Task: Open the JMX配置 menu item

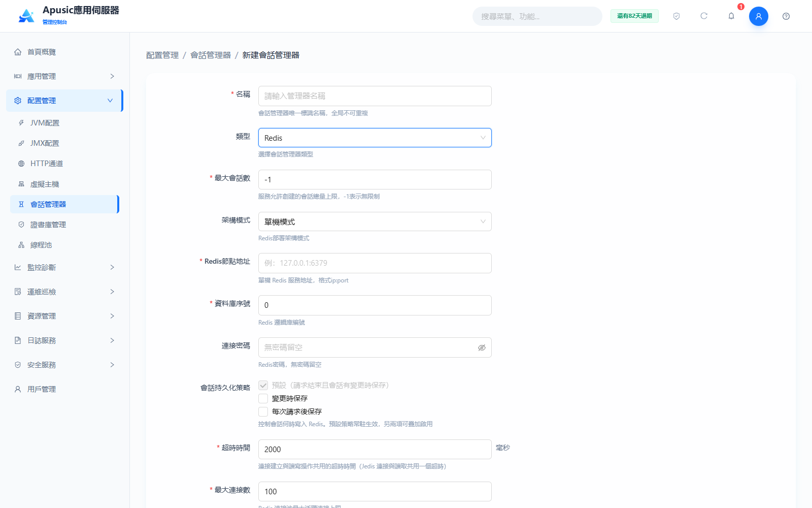Action: (x=64, y=143)
